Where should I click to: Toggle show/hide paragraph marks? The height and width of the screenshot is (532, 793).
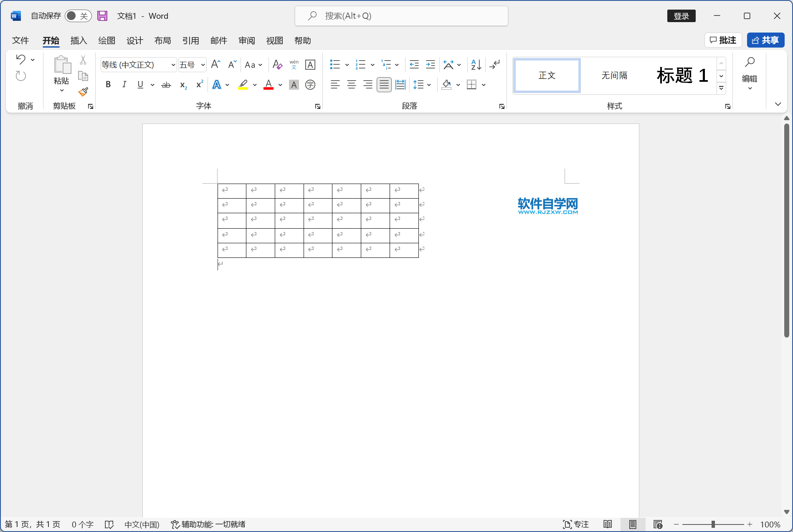(495, 65)
